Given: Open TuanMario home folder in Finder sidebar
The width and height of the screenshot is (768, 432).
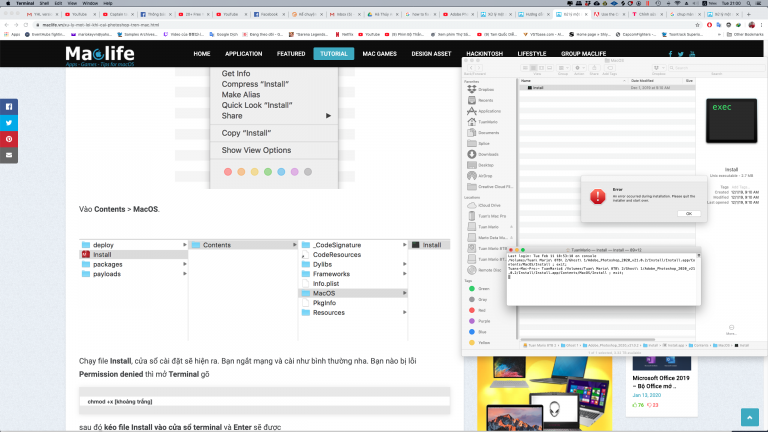Looking at the screenshot, I should click(482, 122).
